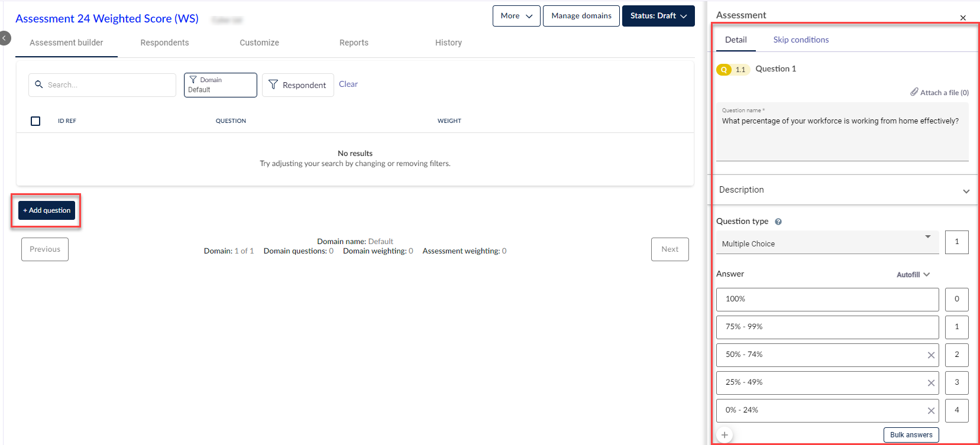Click the yellow Q 1.1 question badge
The height and width of the screenshot is (445, 980).
733,69
